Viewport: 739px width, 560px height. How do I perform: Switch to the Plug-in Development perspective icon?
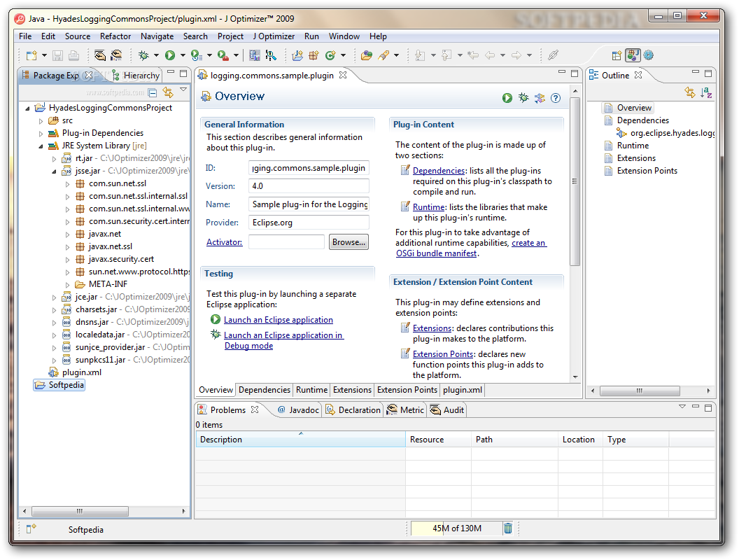point(649,55)
